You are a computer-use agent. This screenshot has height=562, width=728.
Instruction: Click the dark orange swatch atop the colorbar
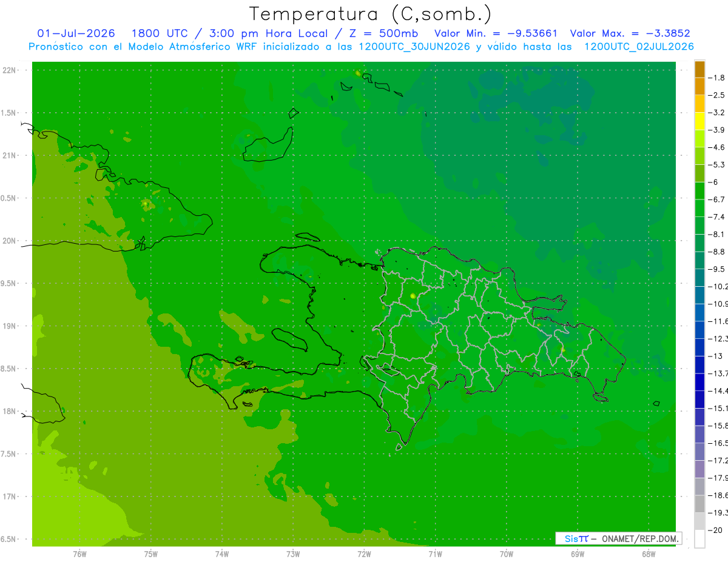(699, 69)
